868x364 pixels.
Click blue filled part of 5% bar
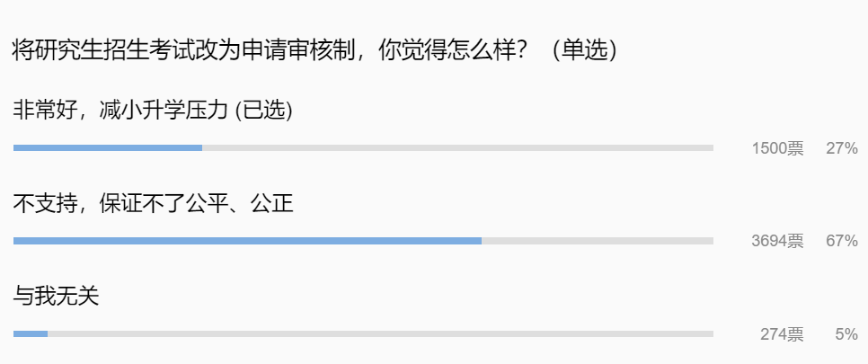point(31,333)
